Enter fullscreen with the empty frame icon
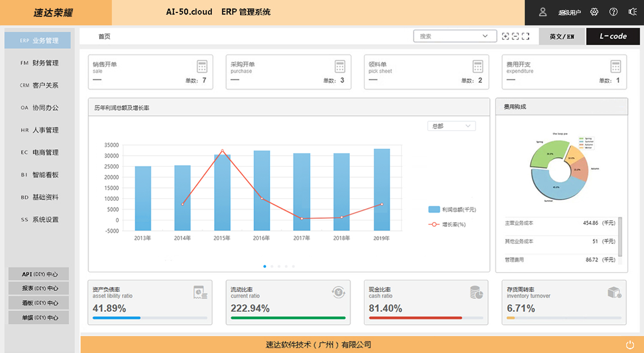Viewport: 644px width, 353px height. [526, 36]
